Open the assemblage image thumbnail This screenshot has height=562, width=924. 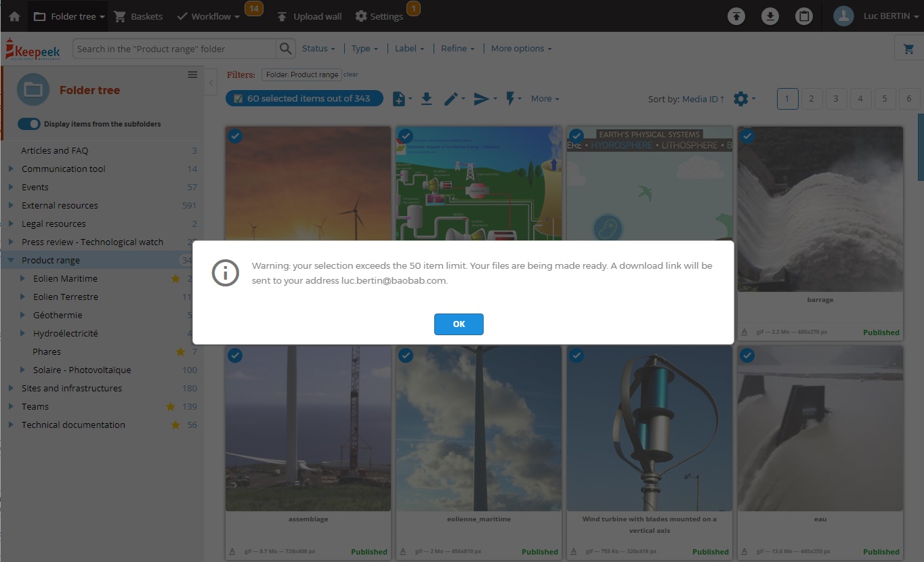[x=308, y=429]
